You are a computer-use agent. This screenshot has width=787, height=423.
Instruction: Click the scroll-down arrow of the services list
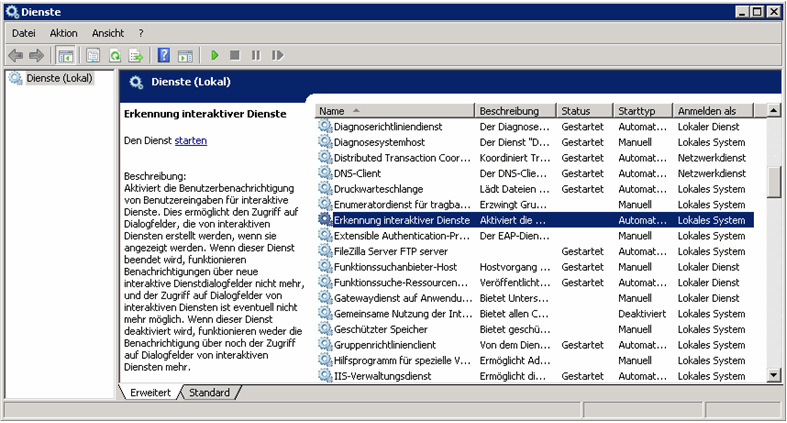(774, 375)
